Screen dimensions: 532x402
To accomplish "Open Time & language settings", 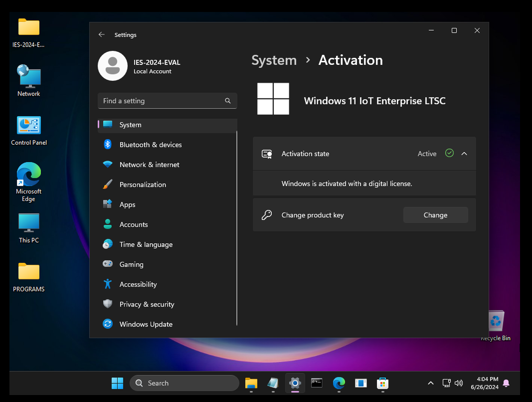I will pos(167,245).
